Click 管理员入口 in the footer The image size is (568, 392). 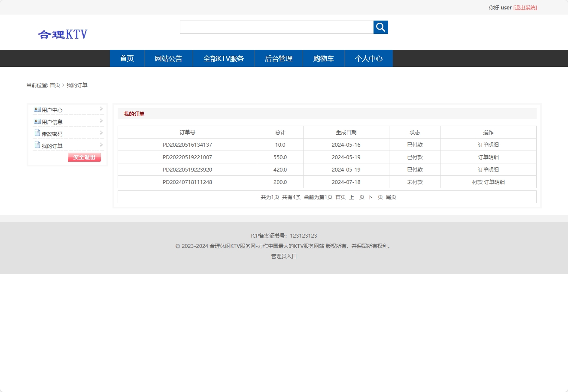(283, 256)
